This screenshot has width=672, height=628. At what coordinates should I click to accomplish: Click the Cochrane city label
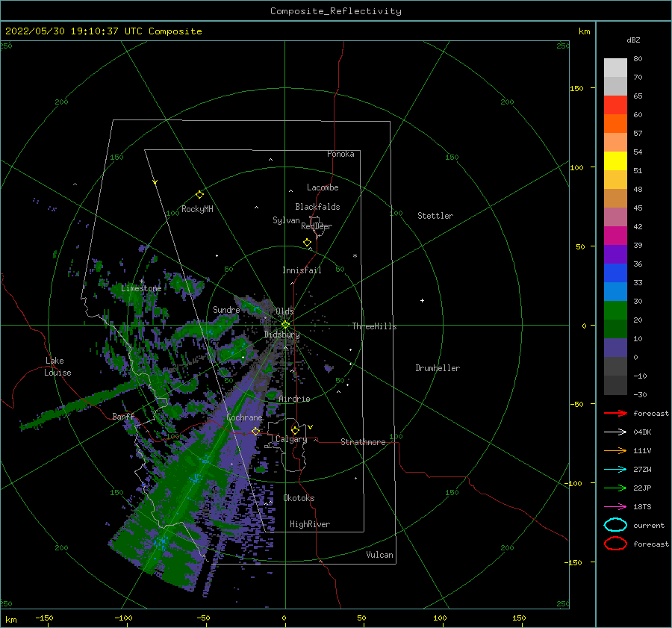(x=244, y=417)
